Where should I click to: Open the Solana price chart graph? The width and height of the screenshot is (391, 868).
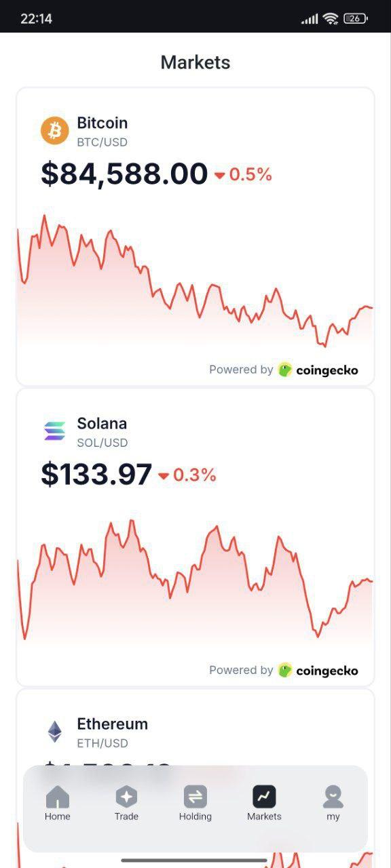195,580
